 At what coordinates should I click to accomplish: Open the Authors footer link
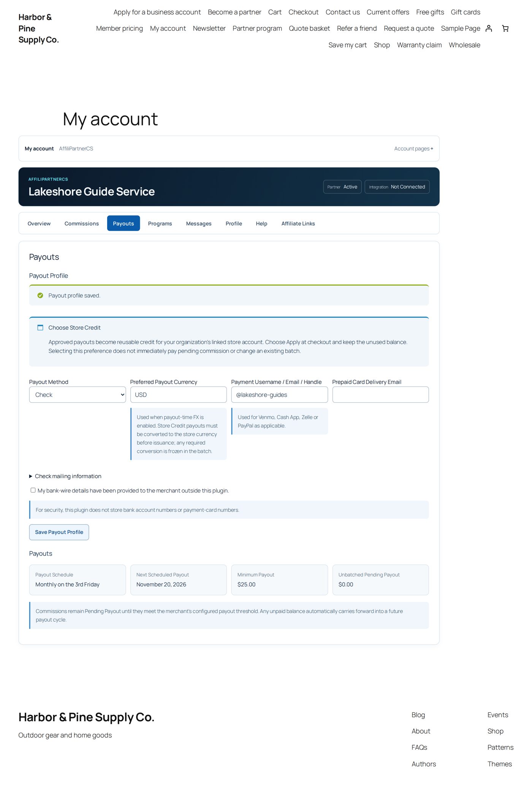click(x=424, y=764)
